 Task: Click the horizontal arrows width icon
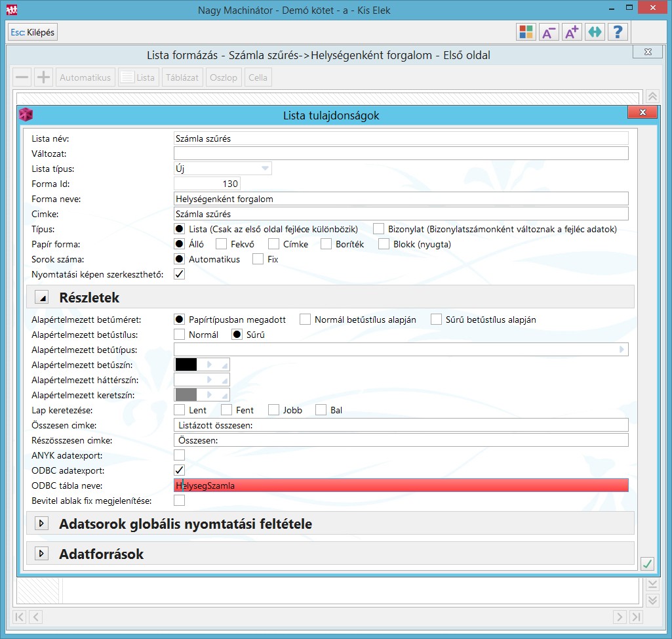coord(595,32)
